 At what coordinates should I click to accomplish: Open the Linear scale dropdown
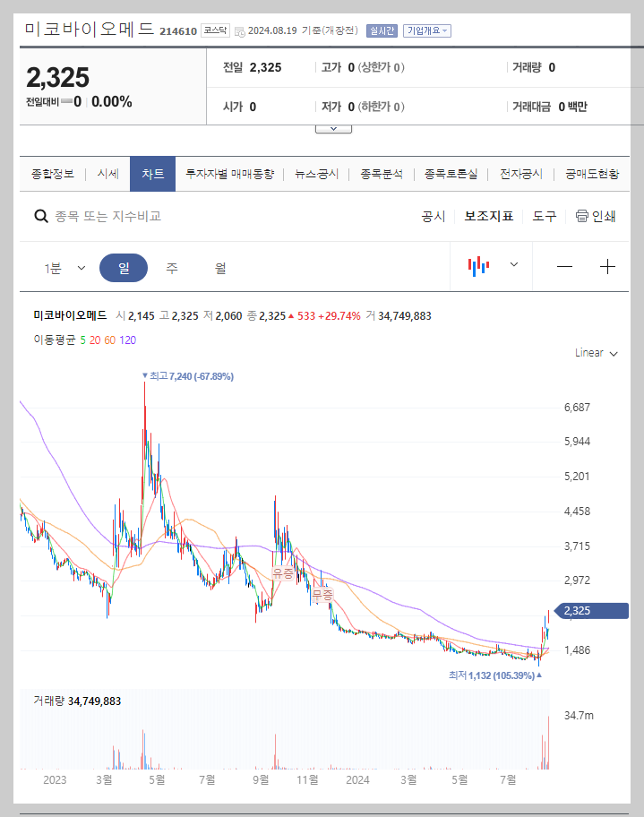[596, 353]
